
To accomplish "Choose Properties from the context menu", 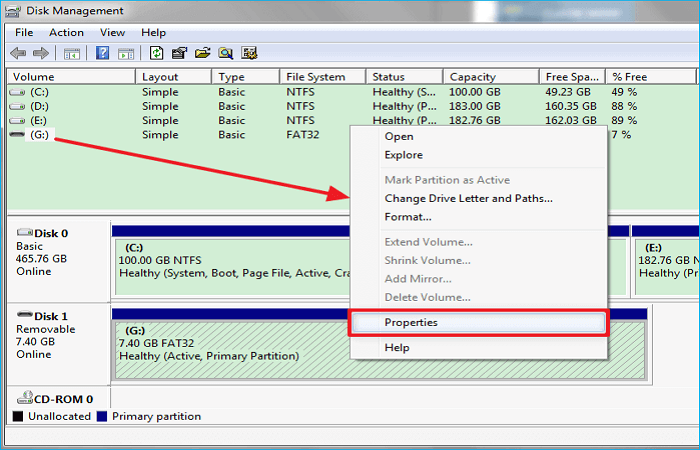I will click(411, 323).
